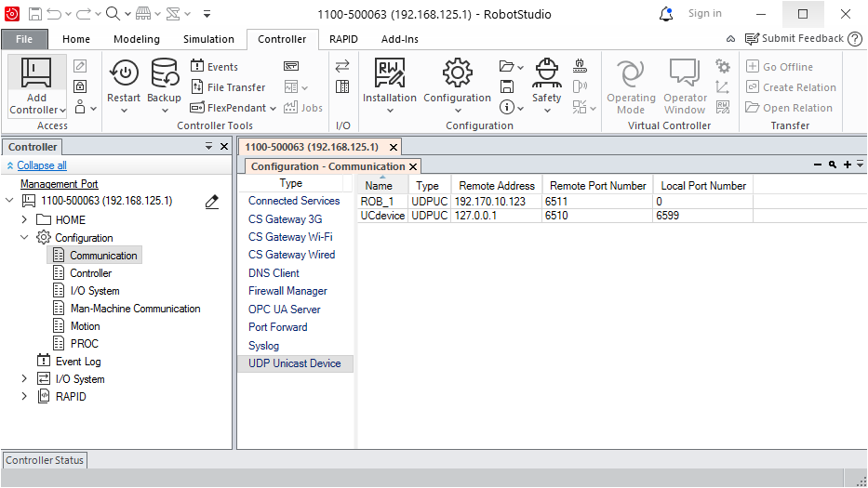Expand the FlexPendant dropdown arrow
Screen dimensions: 868x488
(273, 109)
